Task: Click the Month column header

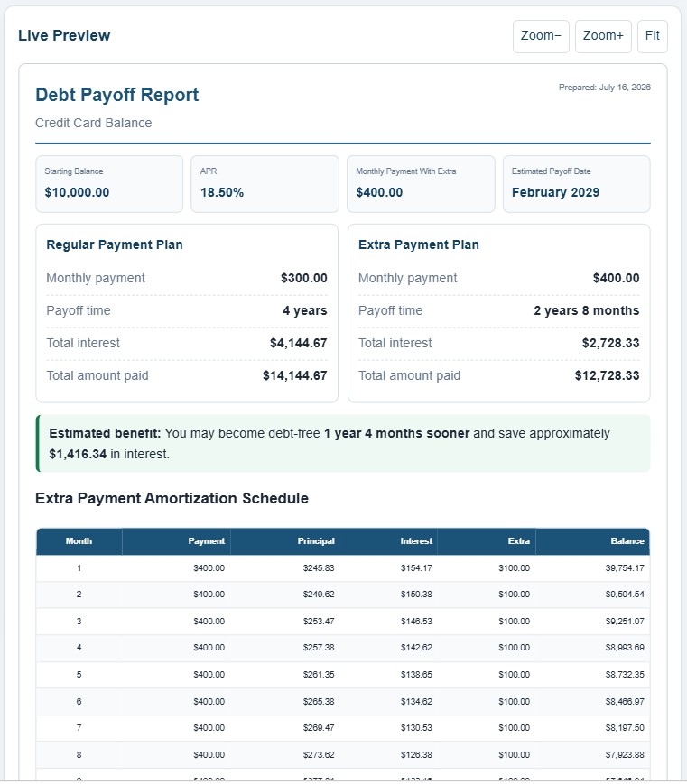Action: point(79,541)
